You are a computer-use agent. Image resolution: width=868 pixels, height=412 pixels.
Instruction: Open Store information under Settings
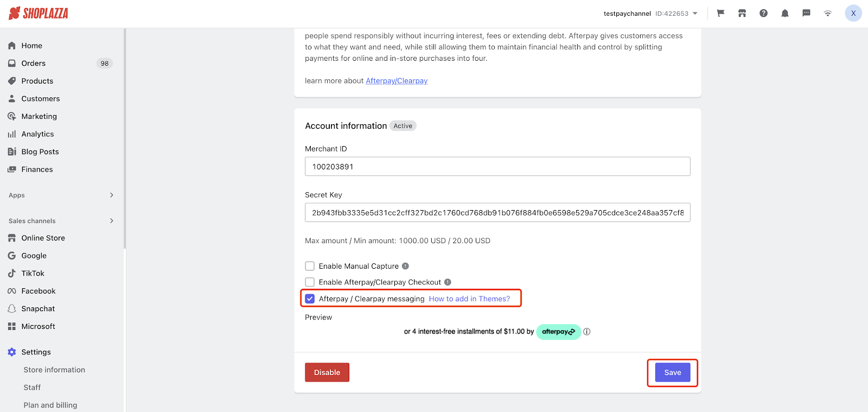click(54, 370)
